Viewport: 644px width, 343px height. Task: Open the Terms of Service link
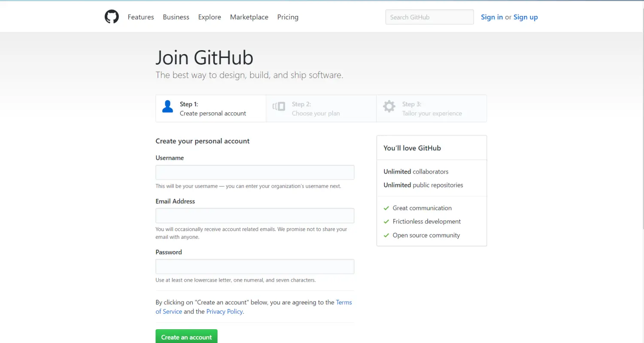pos(344,302)
